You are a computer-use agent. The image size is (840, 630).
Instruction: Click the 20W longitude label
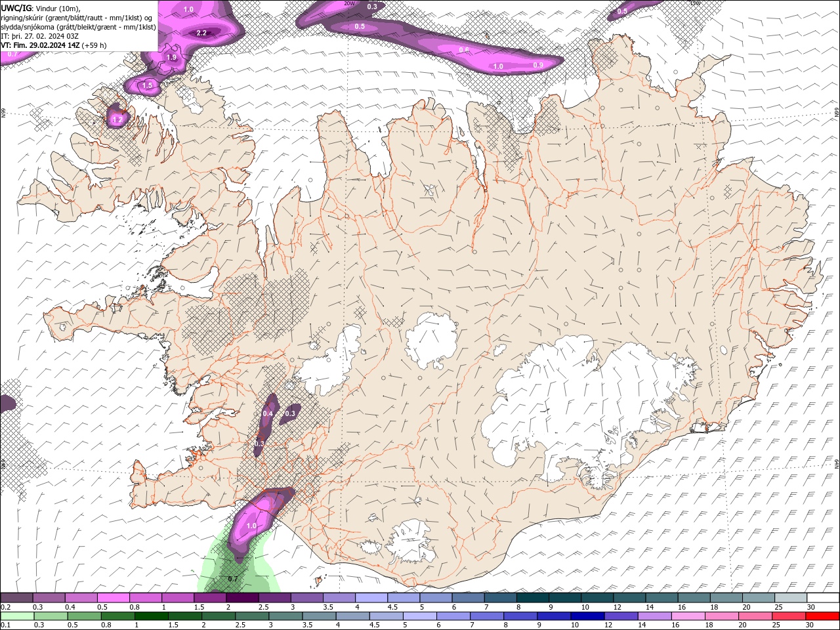coord(349,3)
